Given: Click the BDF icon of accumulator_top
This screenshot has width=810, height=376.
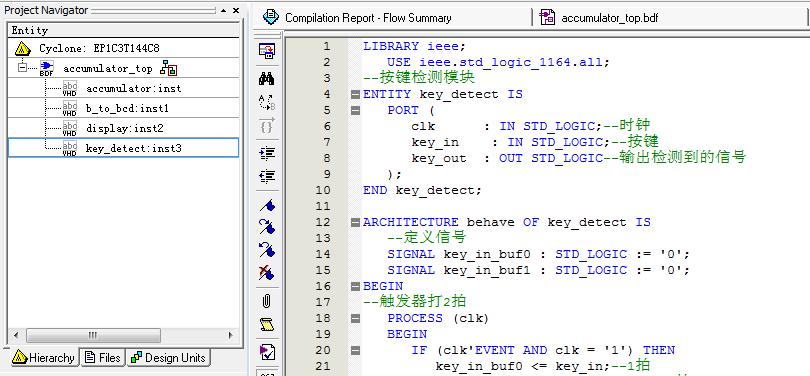Looking at the screenshot, I should 47,68.
